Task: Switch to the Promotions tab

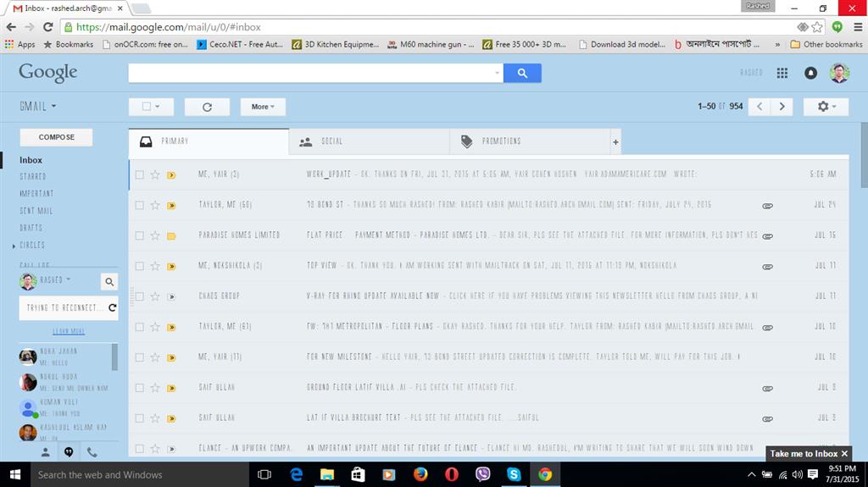Action: [530, 141]
